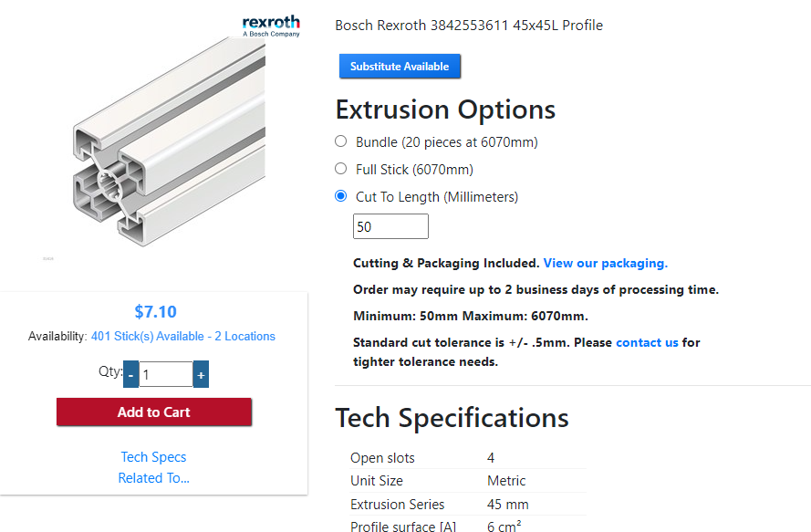
Task: Click the Bosch Rexroth 3842553611 product title
Action: point(469,26)
